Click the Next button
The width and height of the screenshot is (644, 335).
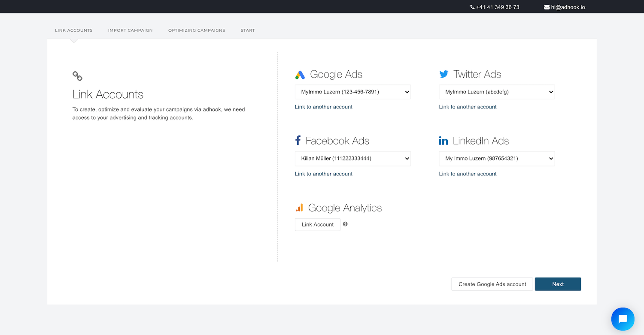[x=558, y=284]
